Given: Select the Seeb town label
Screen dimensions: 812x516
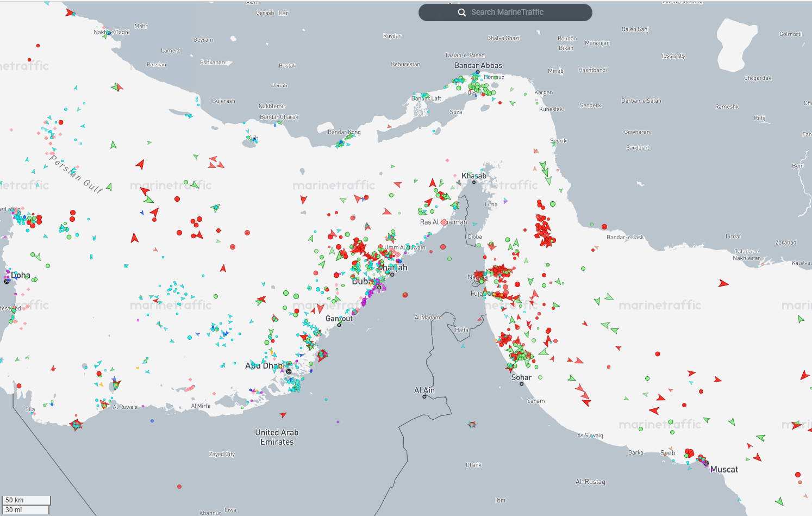Looking at the screenshot, I should [x=668, y=453].
